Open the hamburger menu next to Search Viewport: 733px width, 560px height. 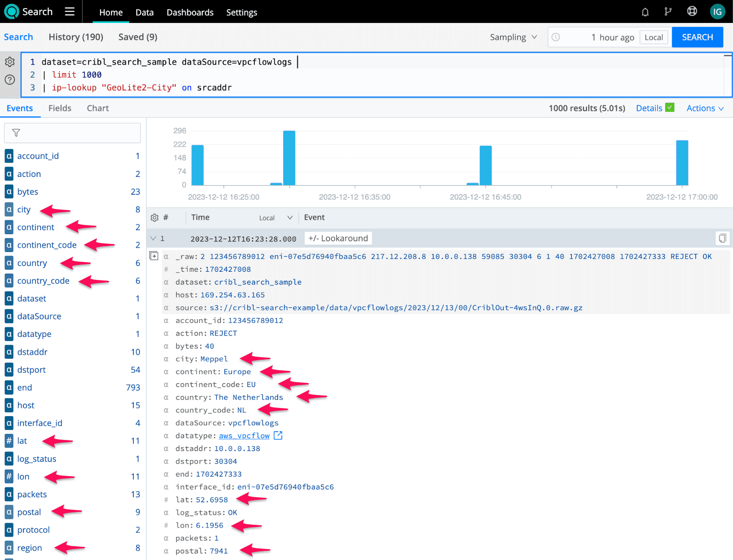(x=70, y=11)
